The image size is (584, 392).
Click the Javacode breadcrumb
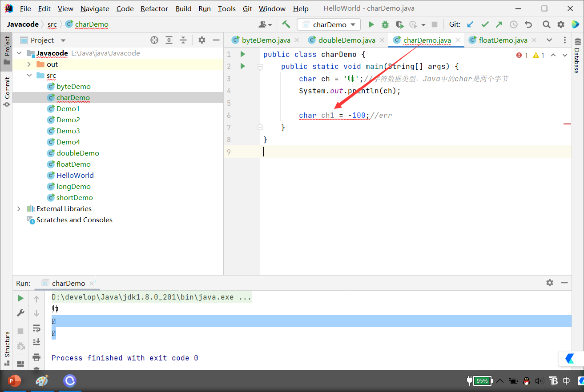23,24
